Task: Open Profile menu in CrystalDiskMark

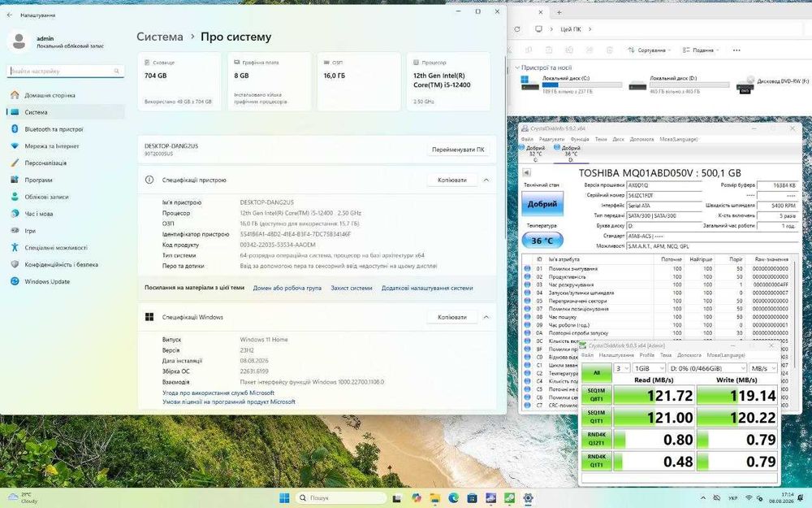Action: click(647, 355)
